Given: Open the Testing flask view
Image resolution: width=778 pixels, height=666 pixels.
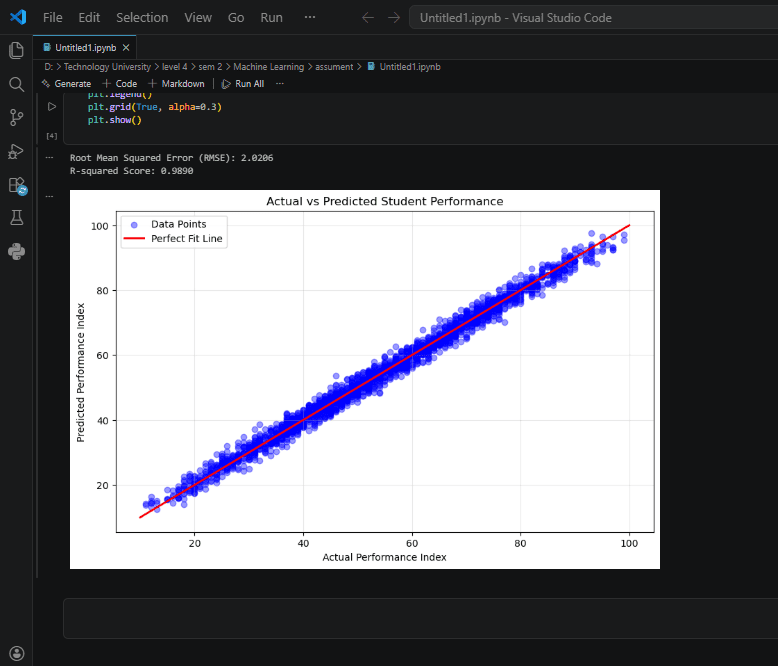Looking at the screenshot, I should (x=16, y=218).
